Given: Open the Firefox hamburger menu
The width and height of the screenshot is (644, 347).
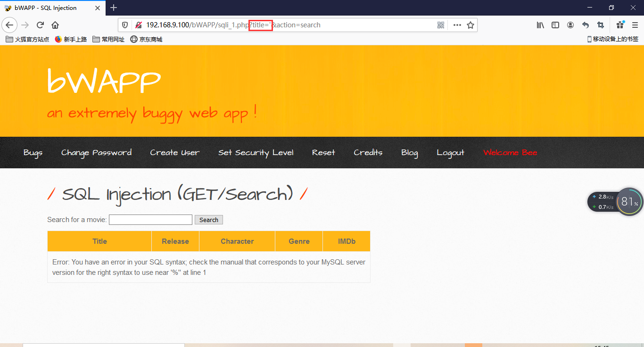Looking at the screenshot, I should [x=635, y=25].
